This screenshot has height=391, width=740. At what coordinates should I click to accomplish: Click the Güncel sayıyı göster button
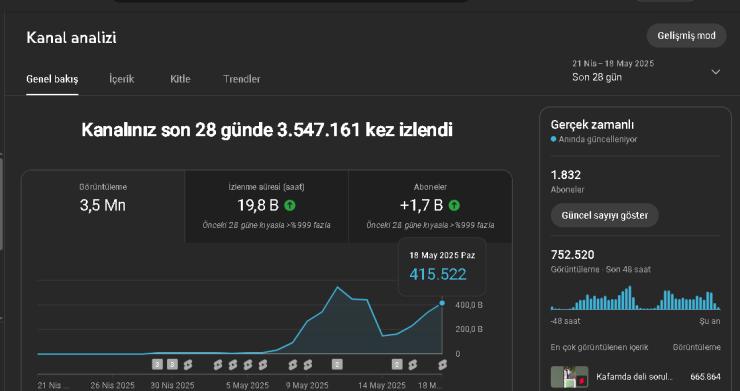(605, 215)
